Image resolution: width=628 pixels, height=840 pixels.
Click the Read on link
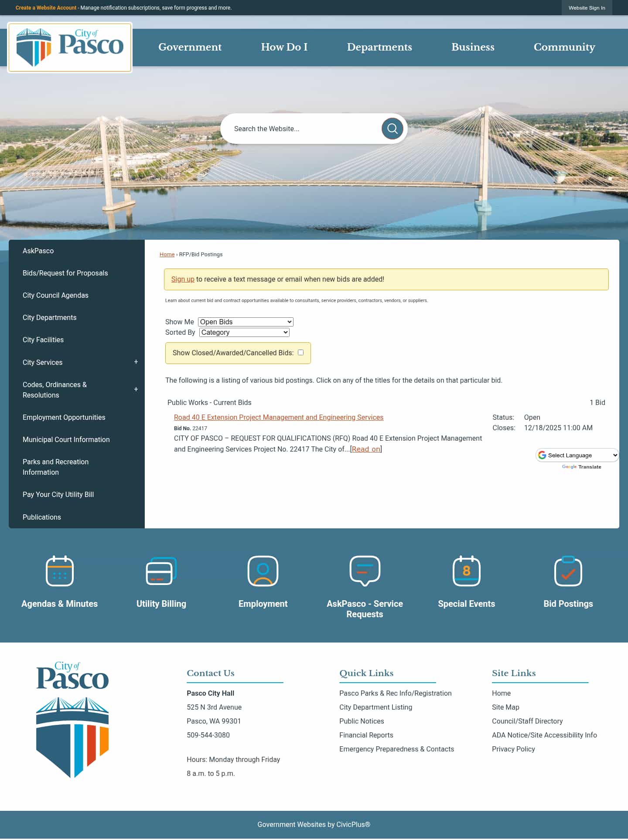[366, 449]
